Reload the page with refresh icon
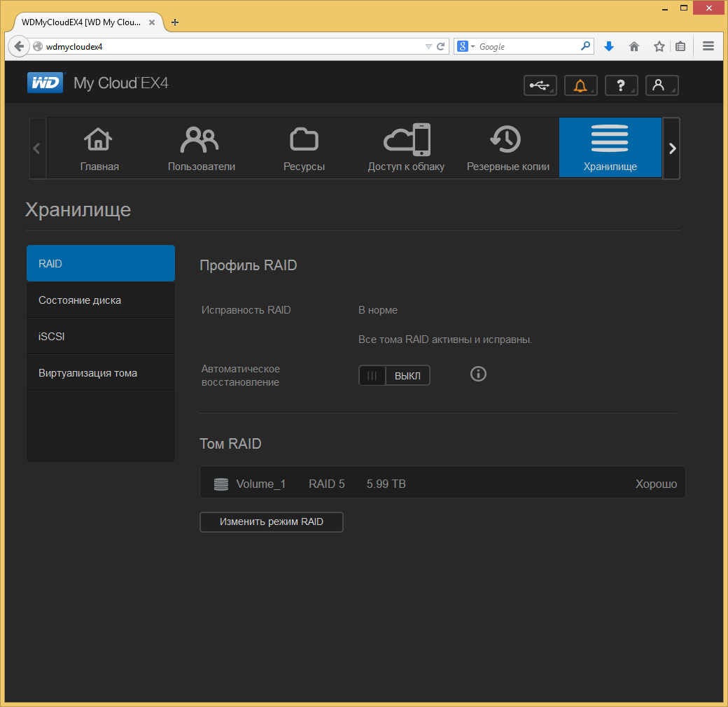This screenshot has width=728, height=707. coord(440,46)
